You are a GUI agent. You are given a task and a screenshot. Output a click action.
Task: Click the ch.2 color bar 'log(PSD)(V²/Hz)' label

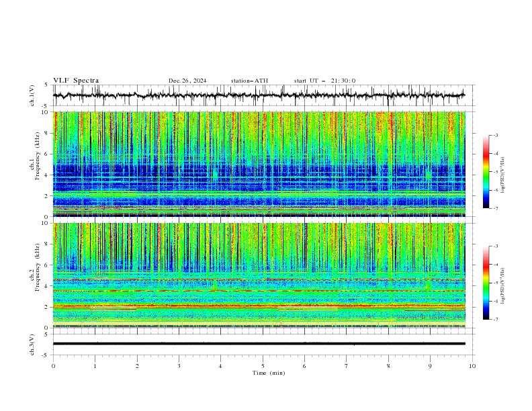(503, 286)
